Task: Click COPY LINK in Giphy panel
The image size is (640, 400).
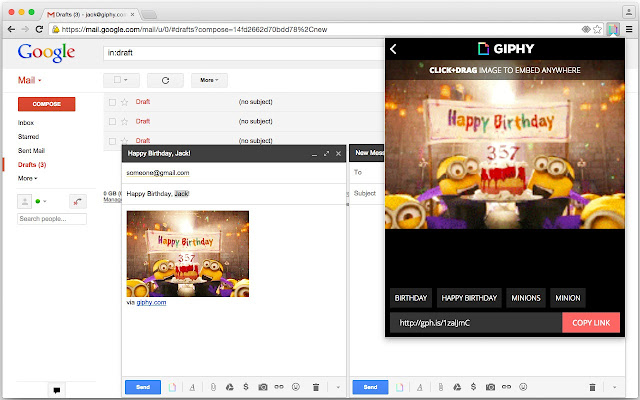Action: 591,323
